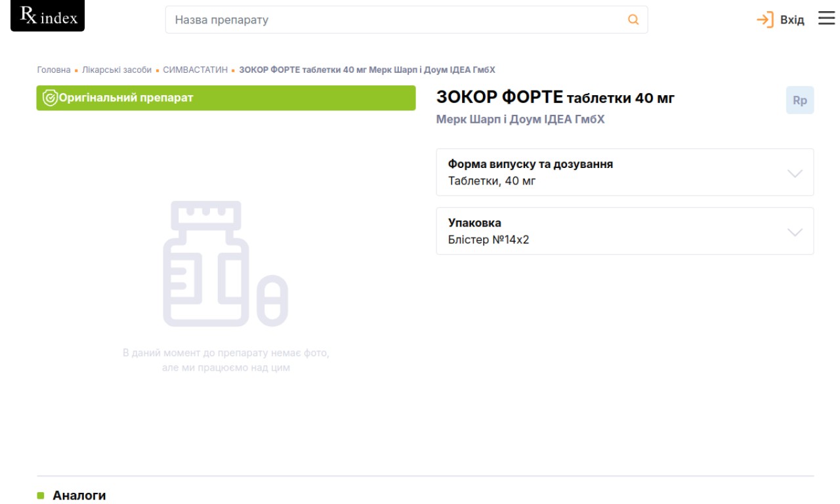Click the current breadcrumb 'ЗОКОР ФОРТЕ таблетки 40 мг'

tap(367, 70)
